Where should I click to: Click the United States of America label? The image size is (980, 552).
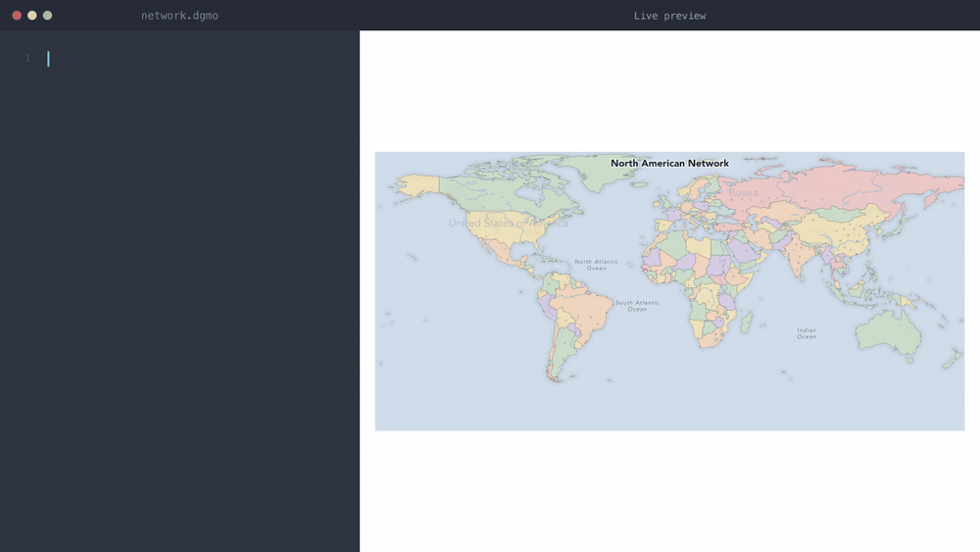click(x=508, y=224)
